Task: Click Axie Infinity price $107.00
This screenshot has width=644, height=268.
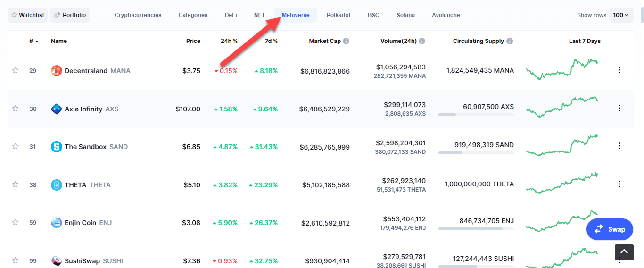Action: pyautogui.click(x=188, y=109)
